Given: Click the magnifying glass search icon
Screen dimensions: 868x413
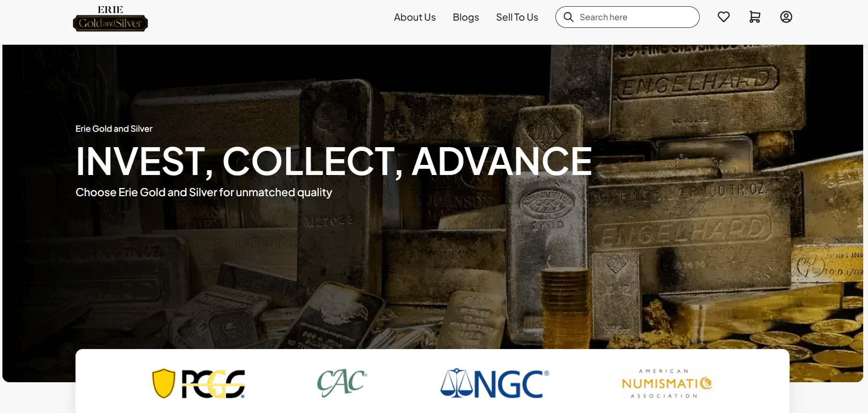Looking at the screenshot, I should [x=568, y=17].
